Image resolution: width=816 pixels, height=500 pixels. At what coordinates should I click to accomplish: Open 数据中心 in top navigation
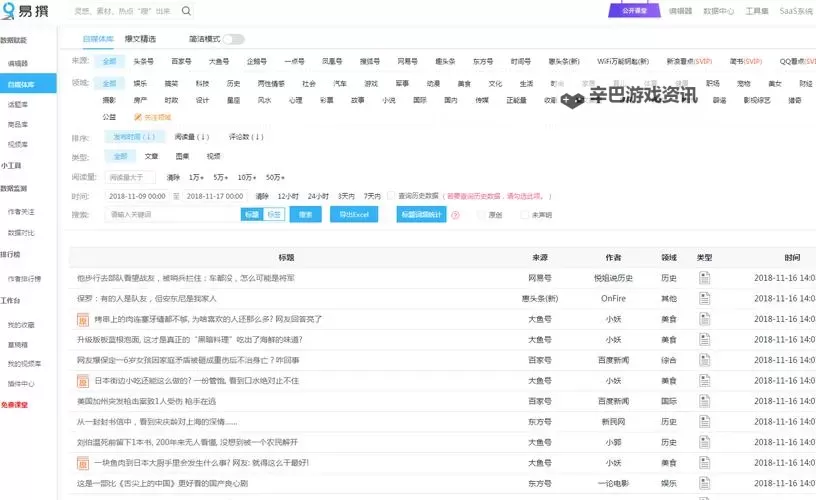[x=719, y=11]
